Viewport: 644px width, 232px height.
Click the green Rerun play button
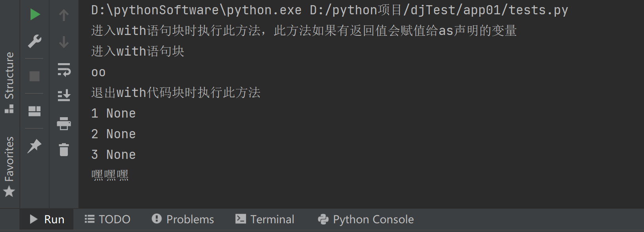point(35,15)
